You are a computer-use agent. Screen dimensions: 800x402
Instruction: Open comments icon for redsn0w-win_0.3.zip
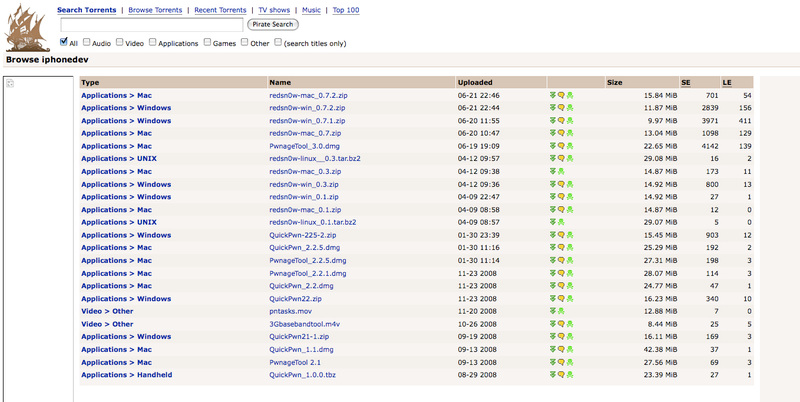click(561, 184)
